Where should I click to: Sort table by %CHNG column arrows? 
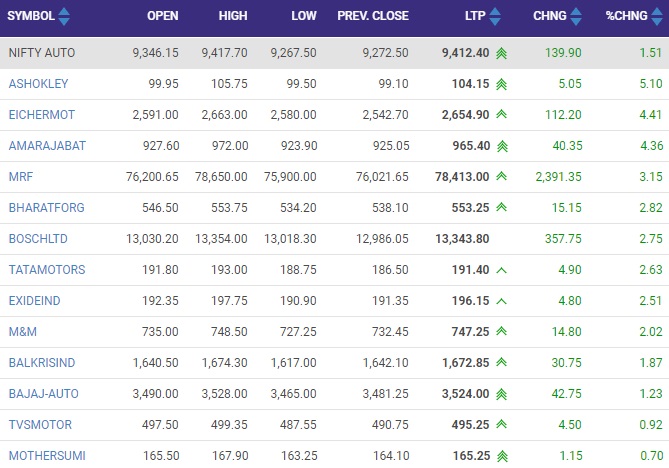pyautogui.click(x=657, y=16)
